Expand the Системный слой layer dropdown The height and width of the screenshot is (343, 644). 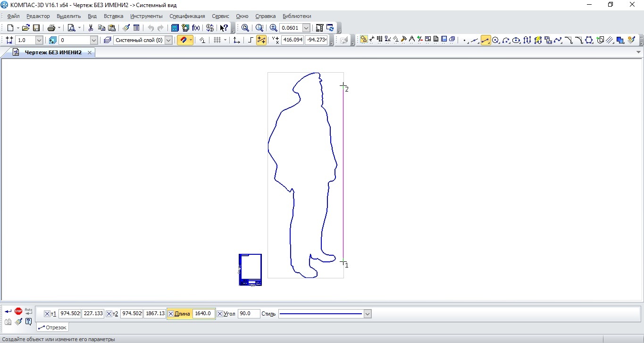point(168,40)
